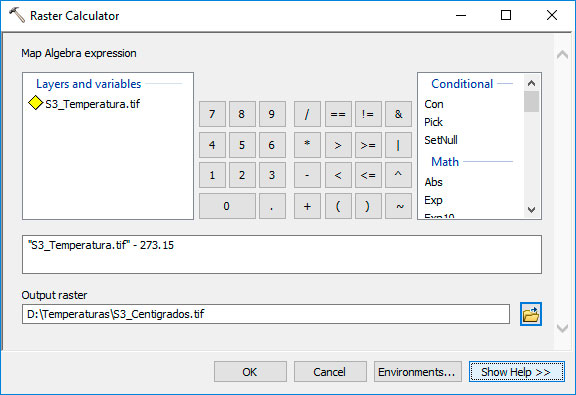Insert the Boolean And (&) operator
576x395 pixels.
point(398,114)
